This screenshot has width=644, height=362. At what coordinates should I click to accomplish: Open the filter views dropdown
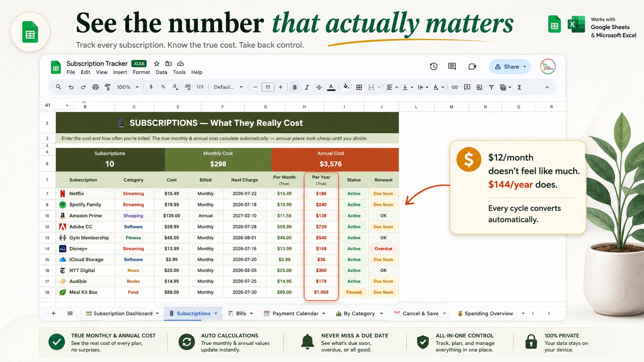(505, 87)
